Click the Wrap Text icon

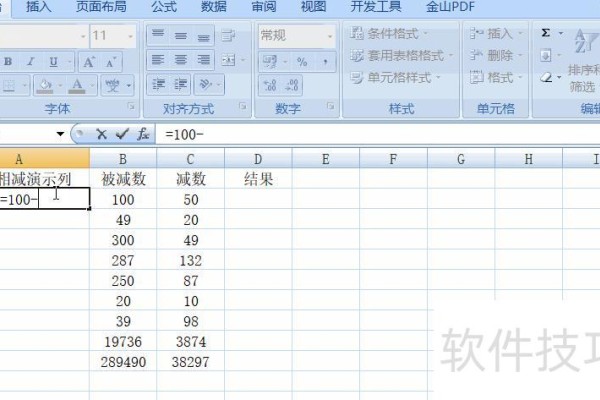[x=228, y=36]
